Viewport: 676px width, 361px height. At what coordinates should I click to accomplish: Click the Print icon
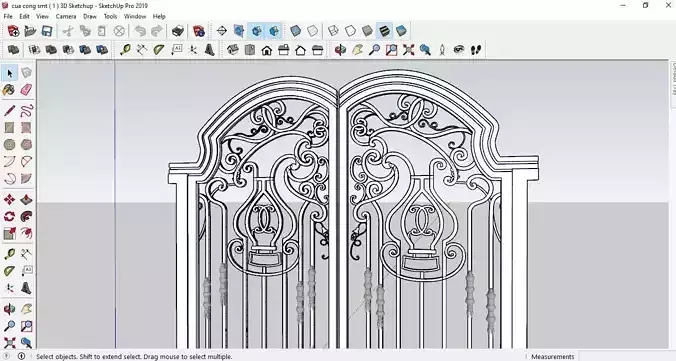(x=178, y=31)
